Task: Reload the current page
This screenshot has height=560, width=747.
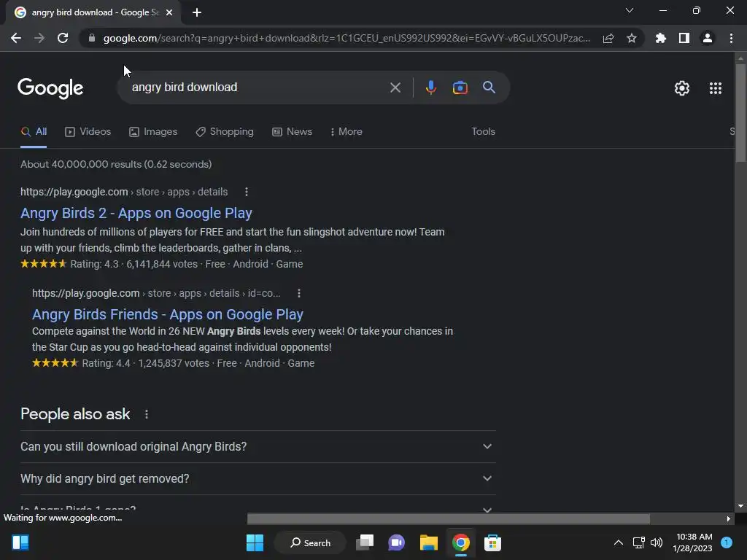Action: (63, 38)
